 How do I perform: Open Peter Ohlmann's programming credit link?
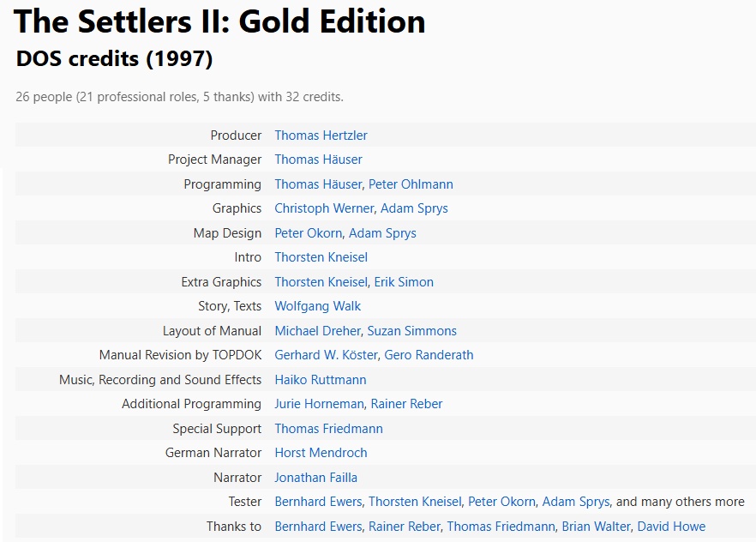pos(411,184)
